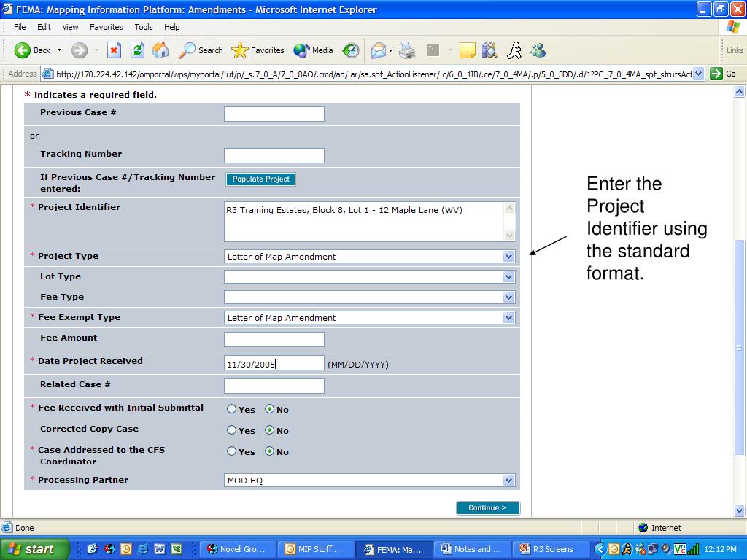Click the page scrollbar down arrow
This screenshot has height=560, width=747.
740,511
